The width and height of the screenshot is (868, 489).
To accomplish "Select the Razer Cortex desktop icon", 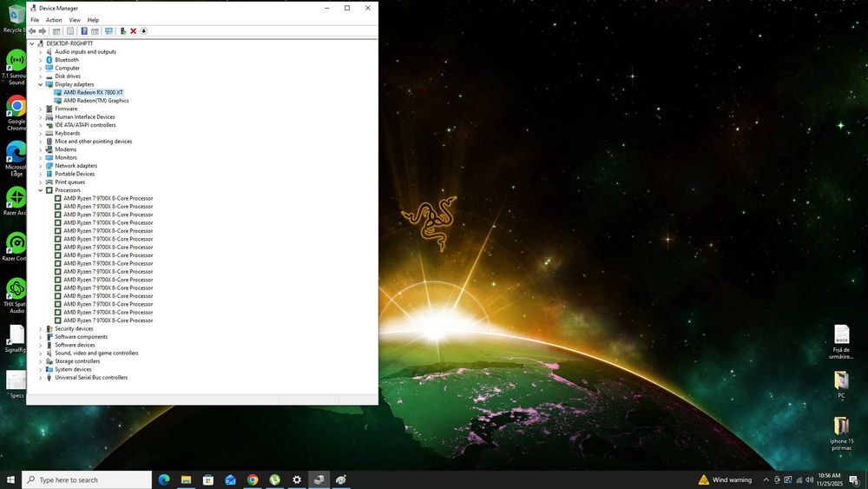I will (x=16, y=247).
